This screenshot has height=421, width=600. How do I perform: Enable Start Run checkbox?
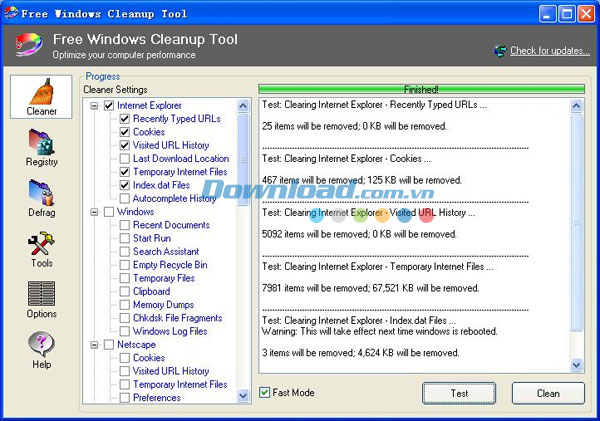pyautogui.click(x=125, y=238)
